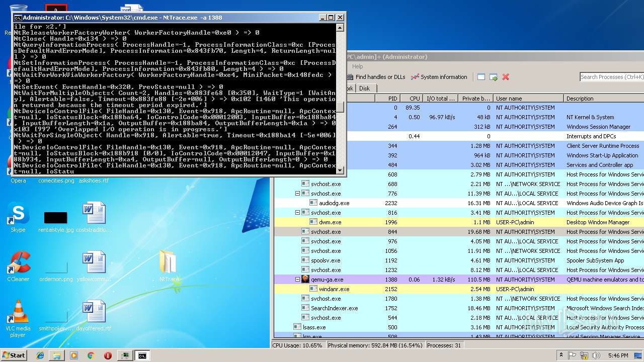Open System information in Process Hacker toolbar
Viewport: 644px width, 362px height.
tap(439, 77)
